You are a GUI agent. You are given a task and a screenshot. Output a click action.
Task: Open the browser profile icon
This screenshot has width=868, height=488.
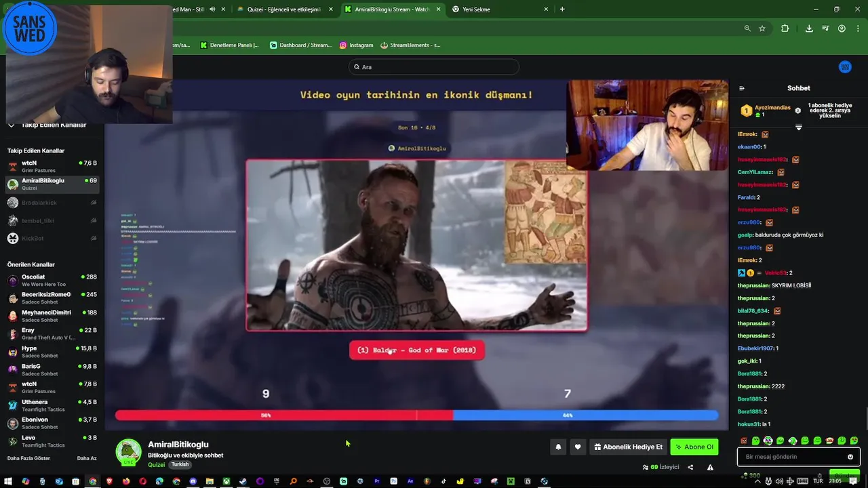[842, 28]
